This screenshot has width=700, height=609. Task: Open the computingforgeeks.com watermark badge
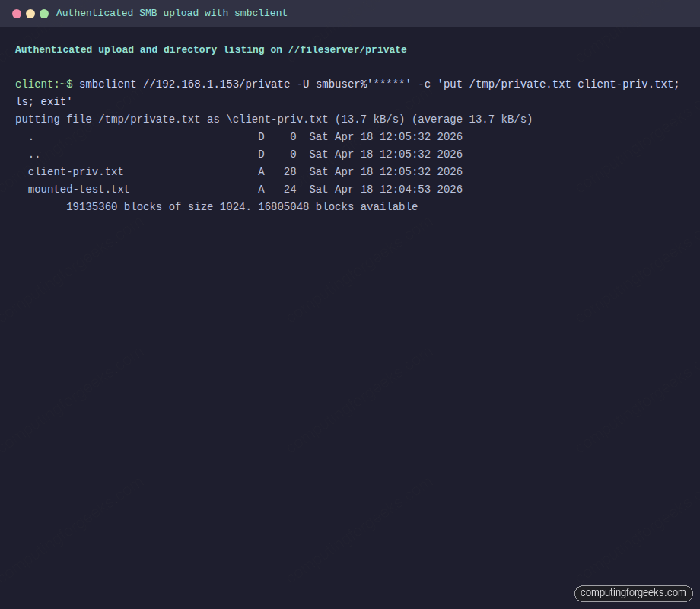click(632, 593)
